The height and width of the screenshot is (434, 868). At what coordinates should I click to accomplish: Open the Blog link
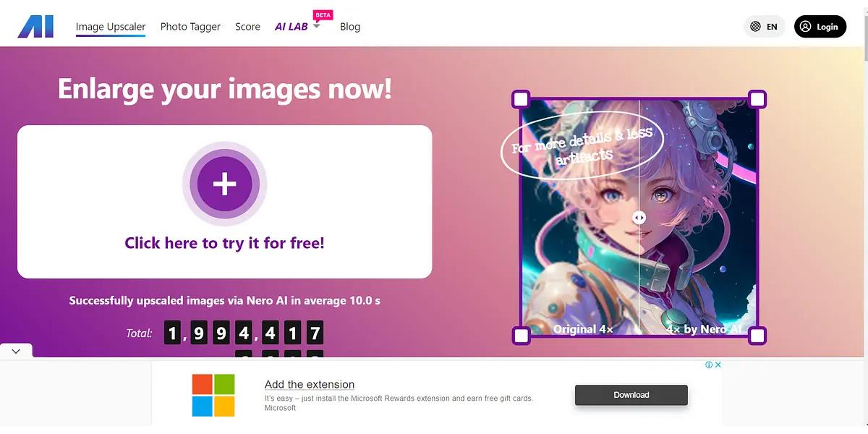tap(350, 27)
